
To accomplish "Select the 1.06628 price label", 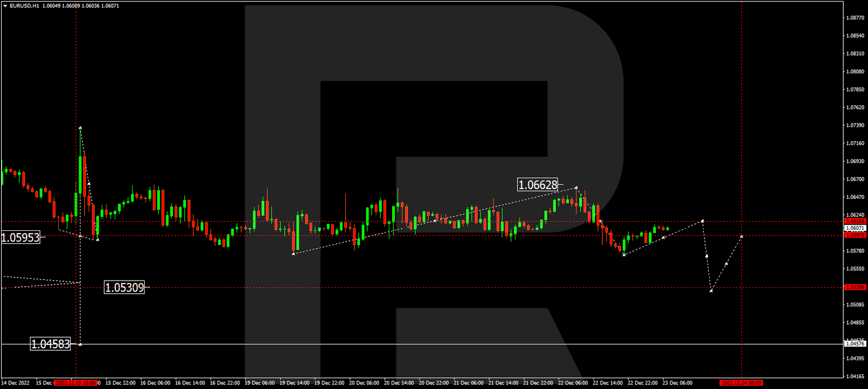I will point(538,185).
